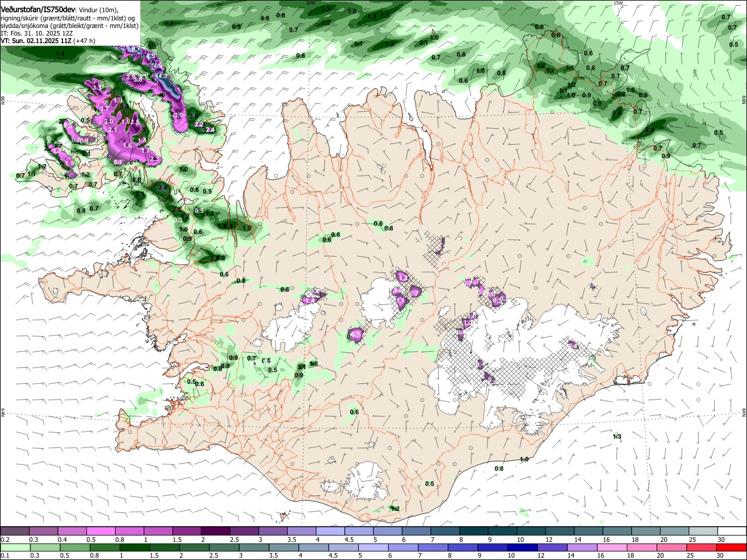This screenshot has height=560, width=747.
Task: Click the '0.1' label in the bottom legend row
Action: (5, 555)
